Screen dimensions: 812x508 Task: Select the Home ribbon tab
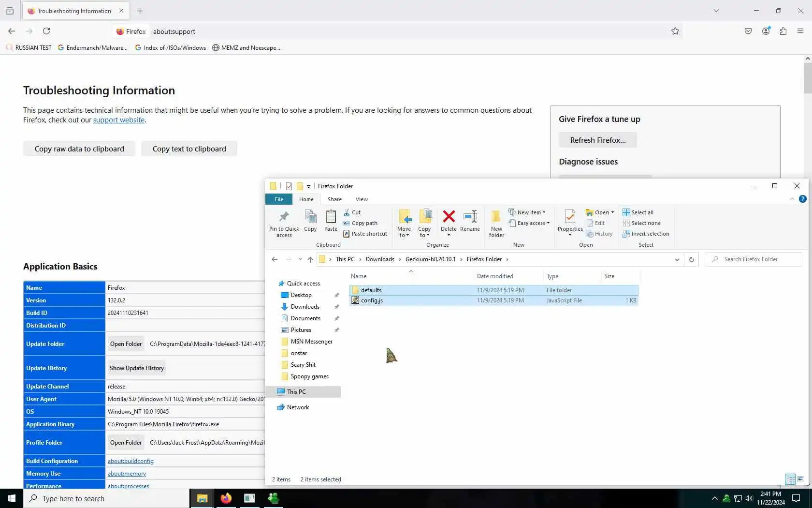(306, 199)
